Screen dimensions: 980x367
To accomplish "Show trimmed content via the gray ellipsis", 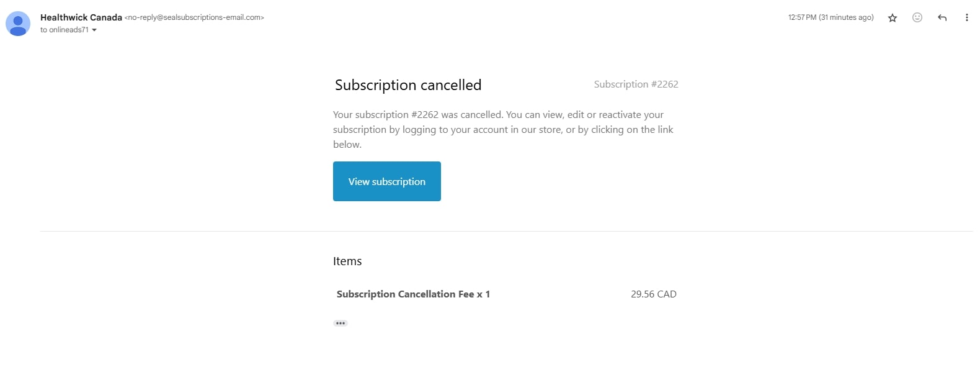I will pyautogui.click(x=341, y=323).
